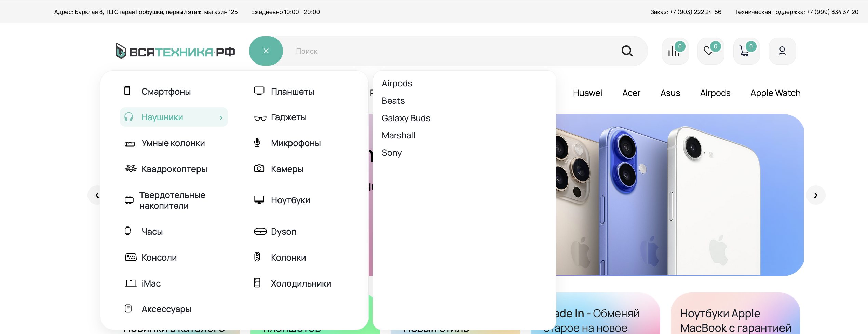Screen dimensions: 868x334
Task: Click the glasses icon beside Гаджеты
Action: pyautogui.click(x=260, y=118)
